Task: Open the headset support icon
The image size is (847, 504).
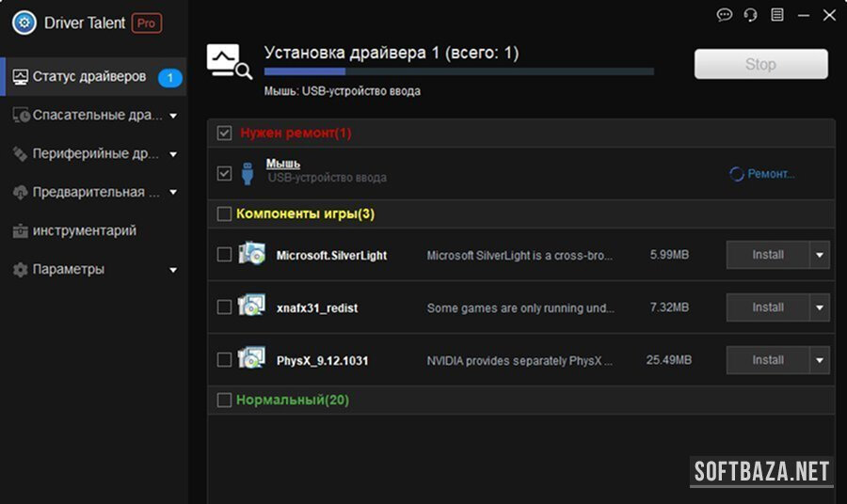Action: tap(750, 14)
